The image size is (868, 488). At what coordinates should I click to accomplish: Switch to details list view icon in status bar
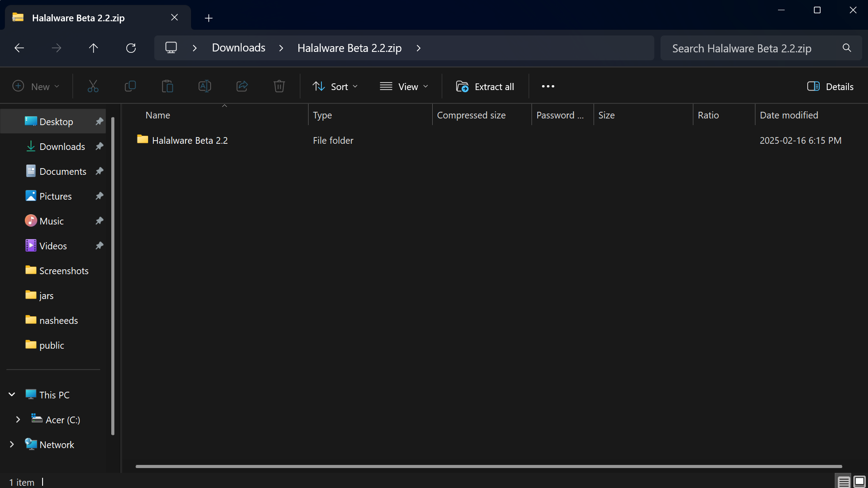[844, 481]
